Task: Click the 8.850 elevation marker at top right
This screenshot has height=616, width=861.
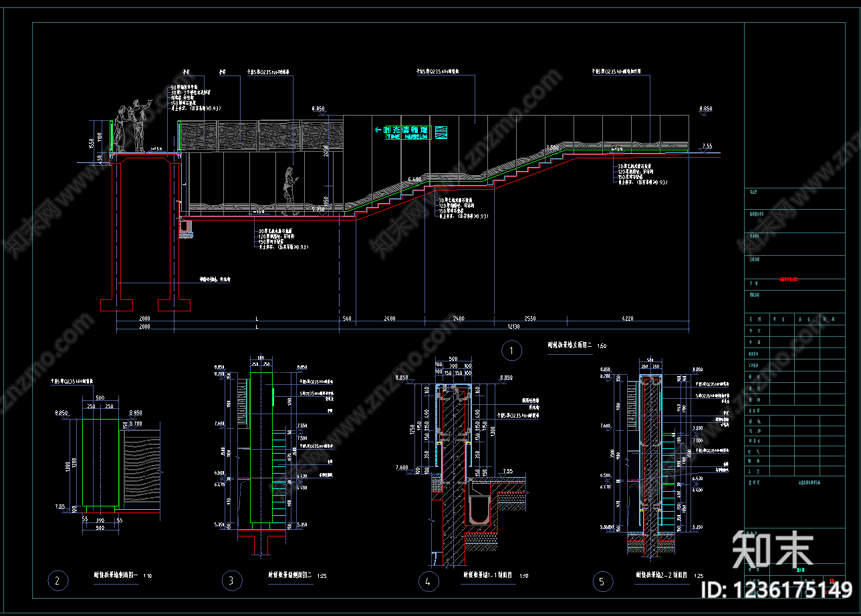Action: 705,108
